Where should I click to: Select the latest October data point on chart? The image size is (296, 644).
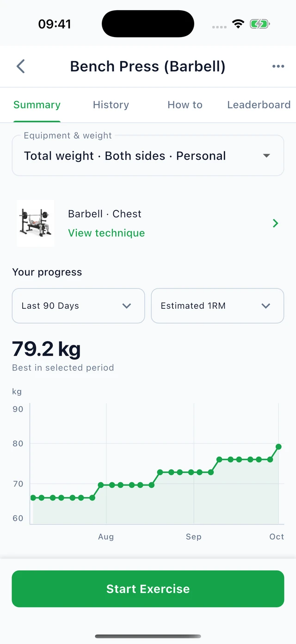tap(278, 447)
